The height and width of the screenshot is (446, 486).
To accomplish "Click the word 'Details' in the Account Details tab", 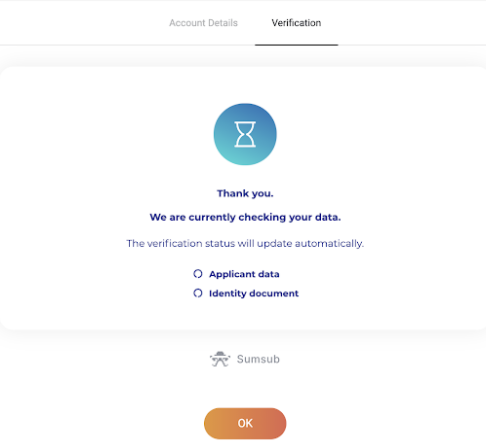I will 223,23.
